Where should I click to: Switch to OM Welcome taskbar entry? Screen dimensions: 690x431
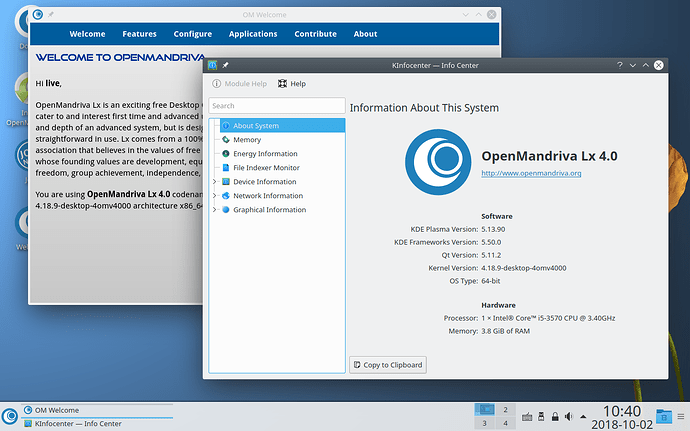[x=97, y=410]
